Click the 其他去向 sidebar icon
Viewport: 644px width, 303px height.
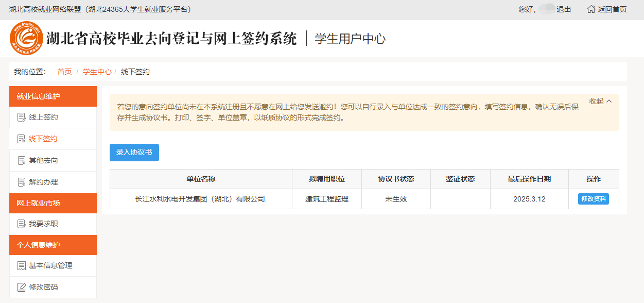pyautogui.click(x=22, y=161)
